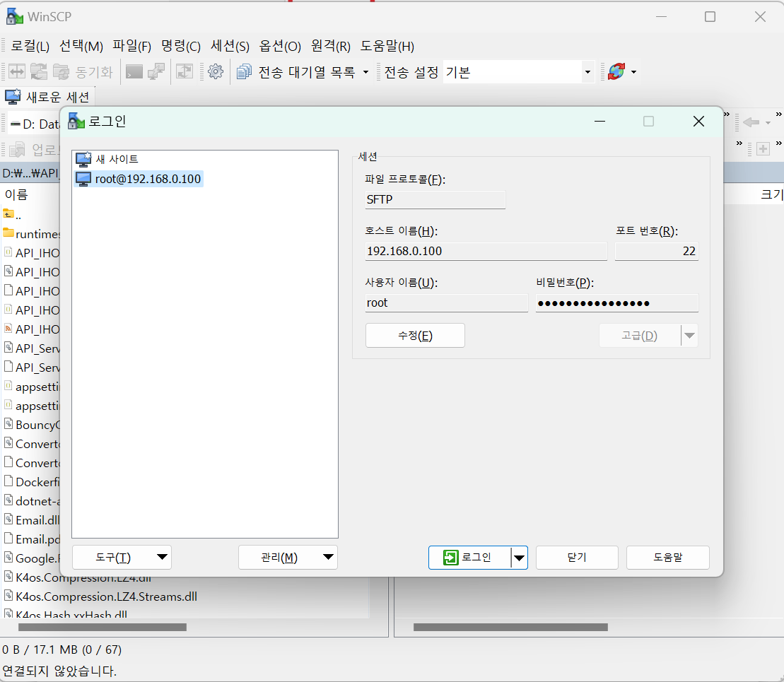The height and width of the screenshot is (682, 784).
Task: Open the 도구(T) tools dropdown
Action: (122, 557)
